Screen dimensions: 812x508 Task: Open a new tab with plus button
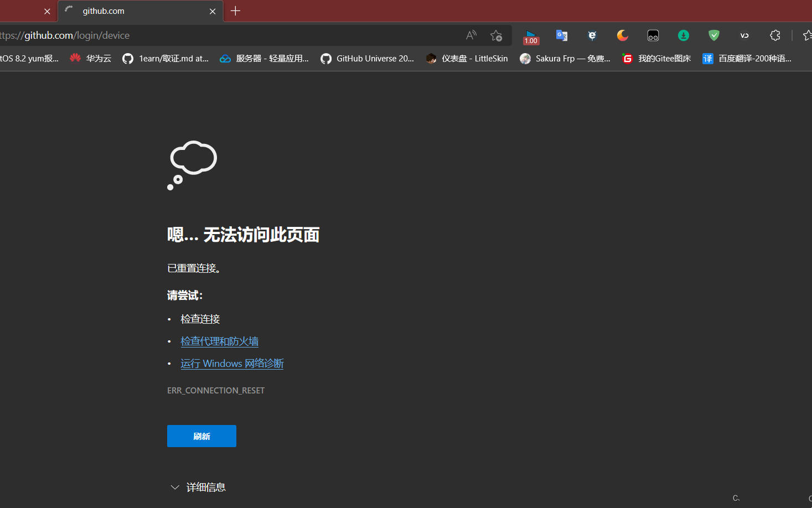[235, 11]
